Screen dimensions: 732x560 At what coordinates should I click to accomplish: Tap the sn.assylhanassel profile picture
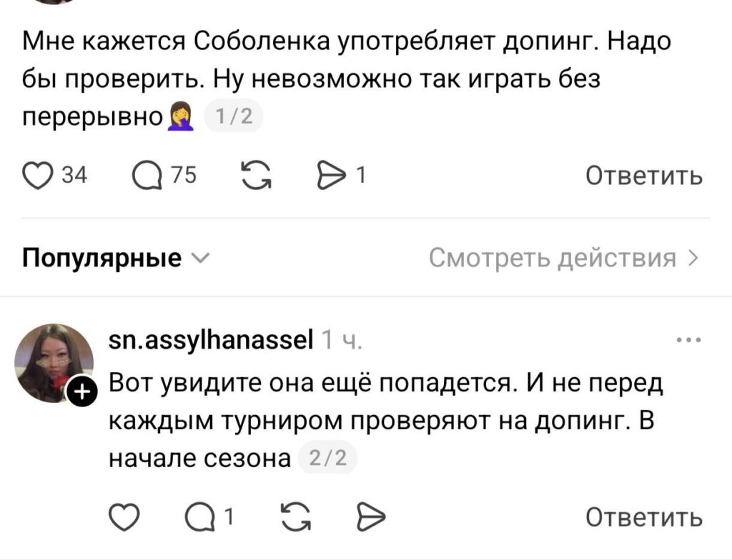[54, 362]
